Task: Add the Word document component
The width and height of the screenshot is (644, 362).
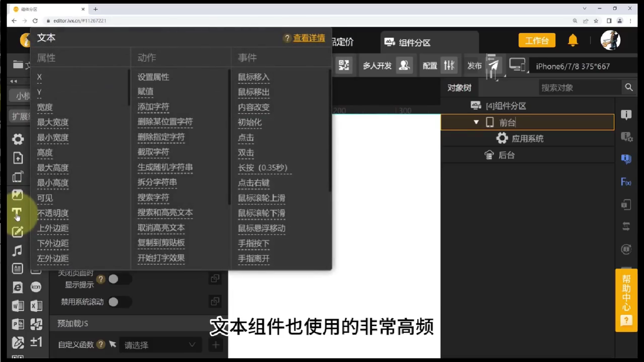Action: point(18,305)
